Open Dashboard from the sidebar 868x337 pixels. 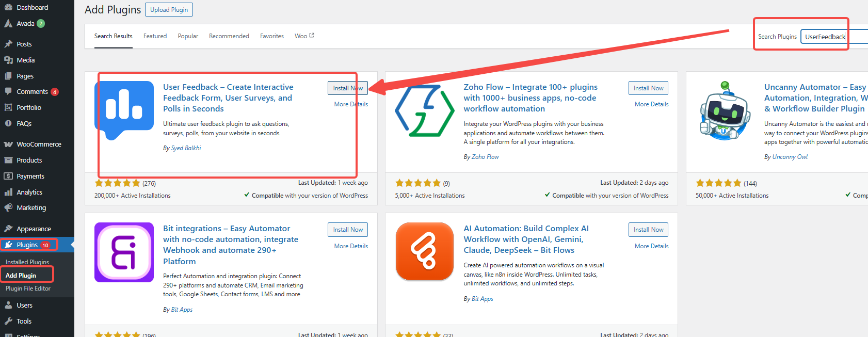(x=32, y=7)
